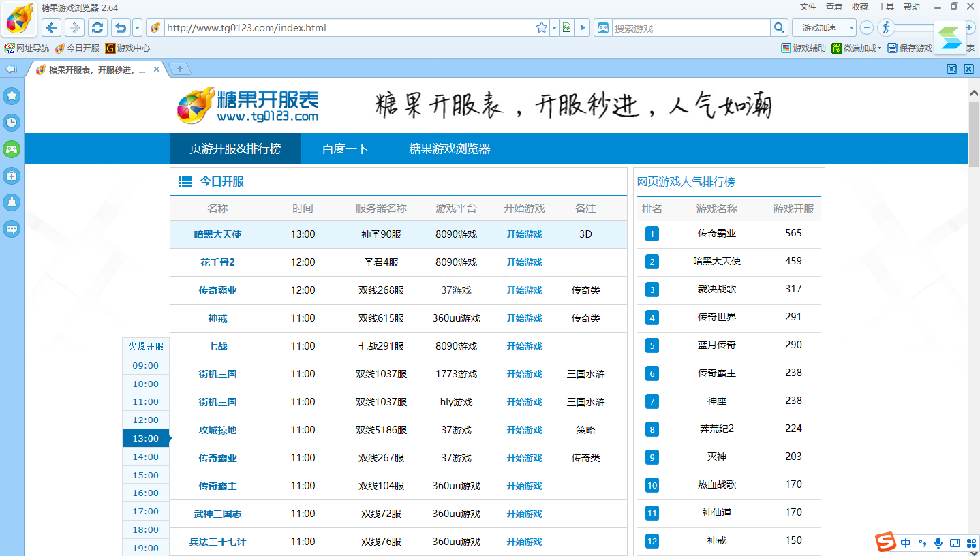The height and width of the screenshot is (556, 980).
Task: Open the 暗黑大天使 link in today's table
Action: [x=218, y=234]
